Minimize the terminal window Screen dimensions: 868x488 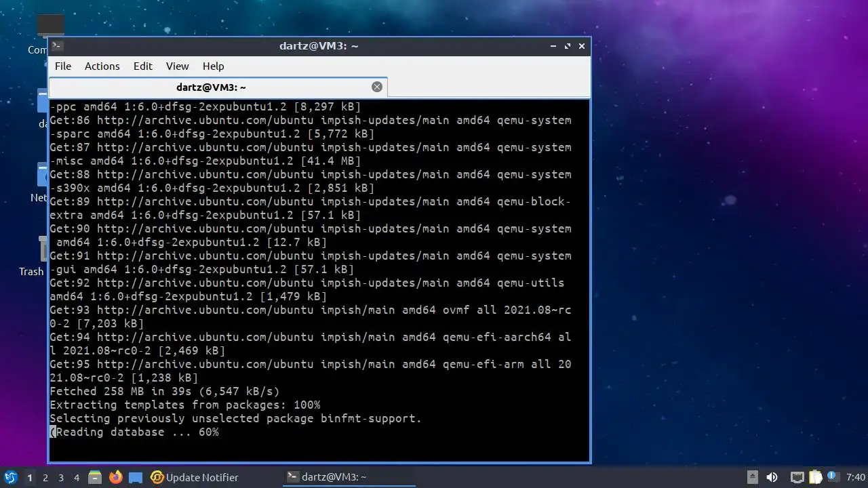click(x=553, y=46)
